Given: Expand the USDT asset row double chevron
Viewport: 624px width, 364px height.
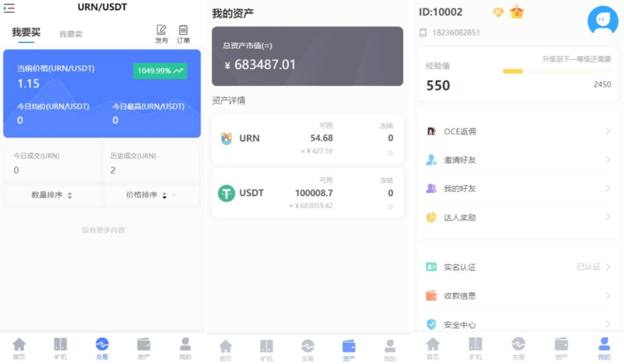Looking at the screenshot, I should click(x=391, y=207).
